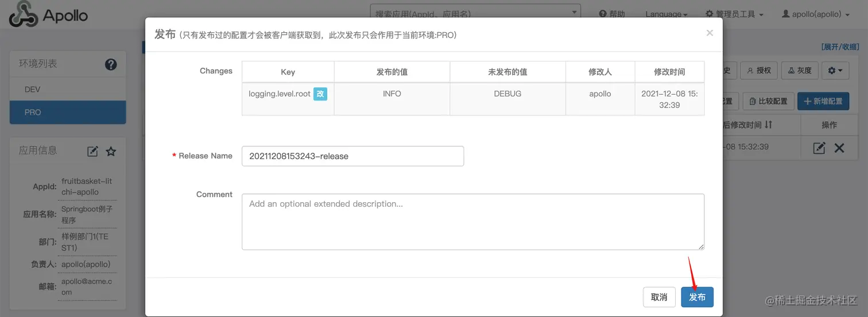The height and width of the screenshot is (317, 868).
Task: Click the application name Springboot例子程序
Action: pos(87,215)
